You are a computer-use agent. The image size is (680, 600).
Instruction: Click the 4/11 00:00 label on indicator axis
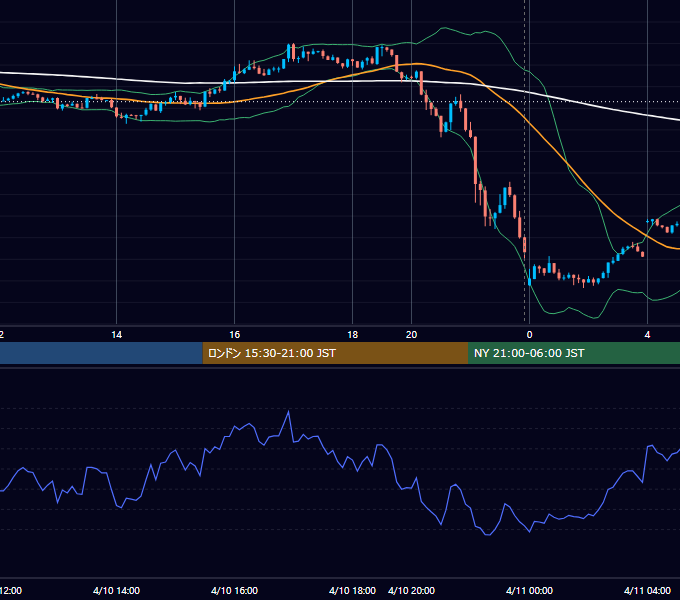[x=529, y=590]
